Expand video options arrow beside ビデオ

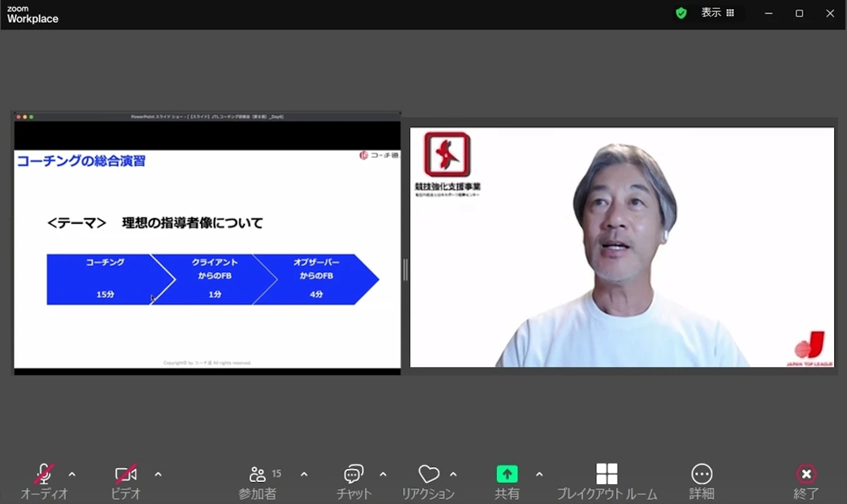pos(158,474)
